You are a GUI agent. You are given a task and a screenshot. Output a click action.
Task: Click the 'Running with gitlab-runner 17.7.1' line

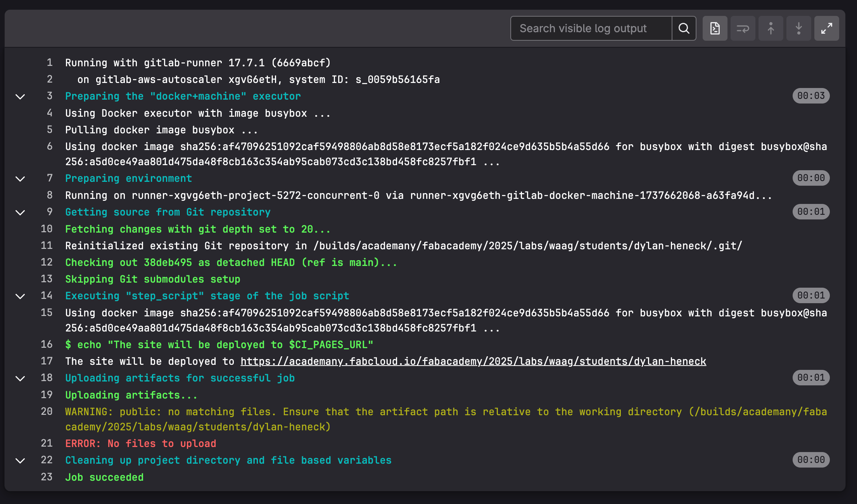click(198, 63)
